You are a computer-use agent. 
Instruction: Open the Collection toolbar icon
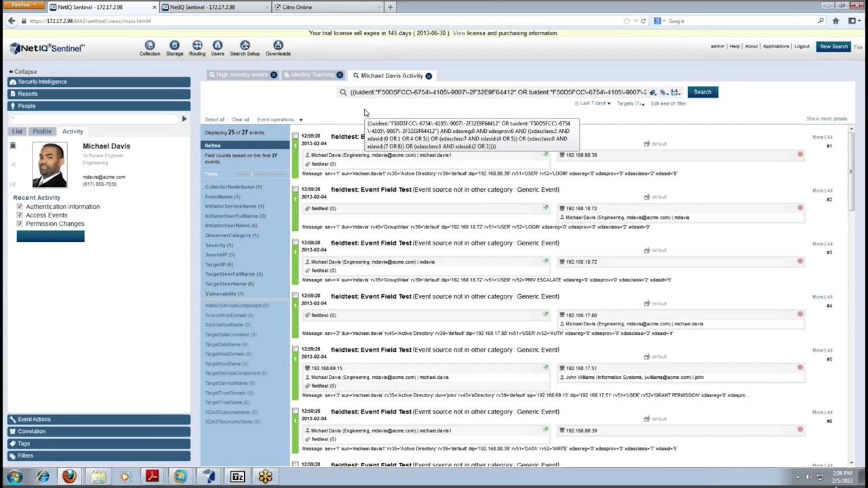(150, 48)
